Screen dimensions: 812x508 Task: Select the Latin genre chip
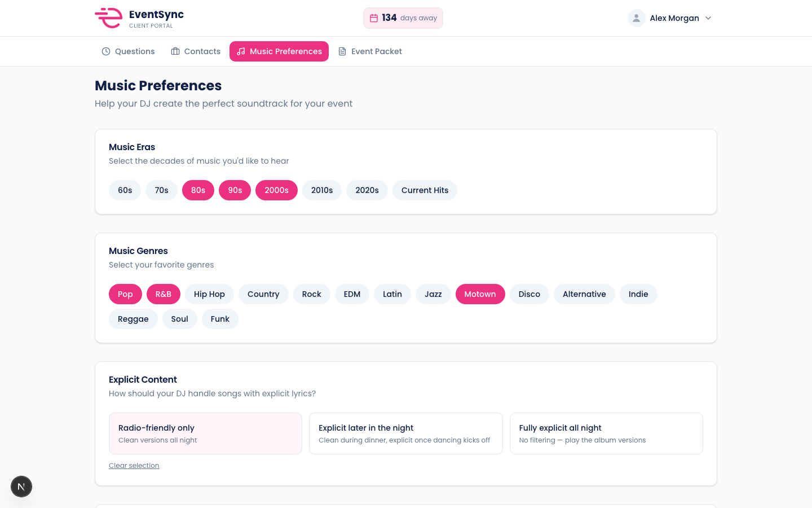pos(392,294)
